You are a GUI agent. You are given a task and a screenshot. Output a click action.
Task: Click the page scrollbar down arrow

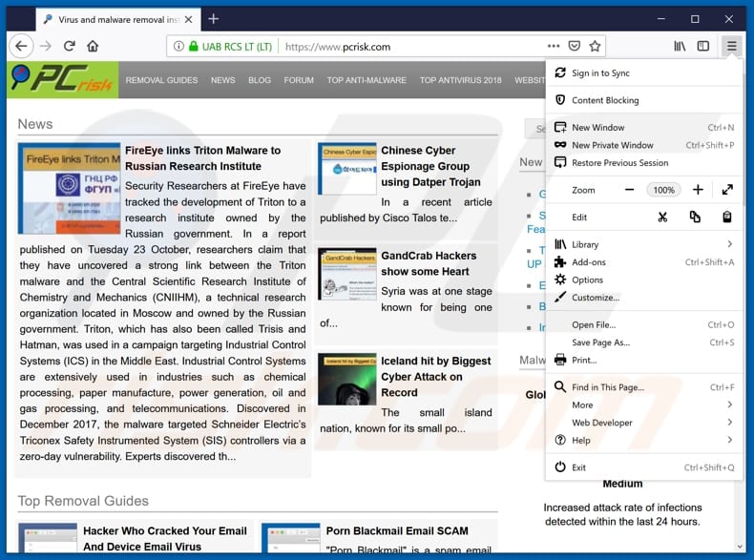pyautogui.click(x=740, y=547)
